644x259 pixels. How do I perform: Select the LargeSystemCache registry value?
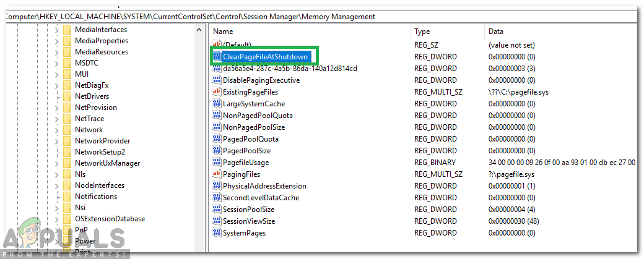coord(254,104)
